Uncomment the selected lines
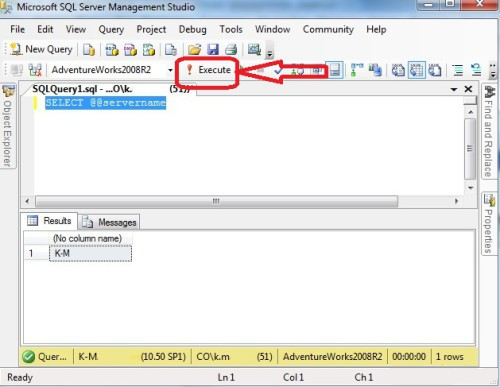The height and width of the screenshot is (387, 500). (x=476, y=70)
